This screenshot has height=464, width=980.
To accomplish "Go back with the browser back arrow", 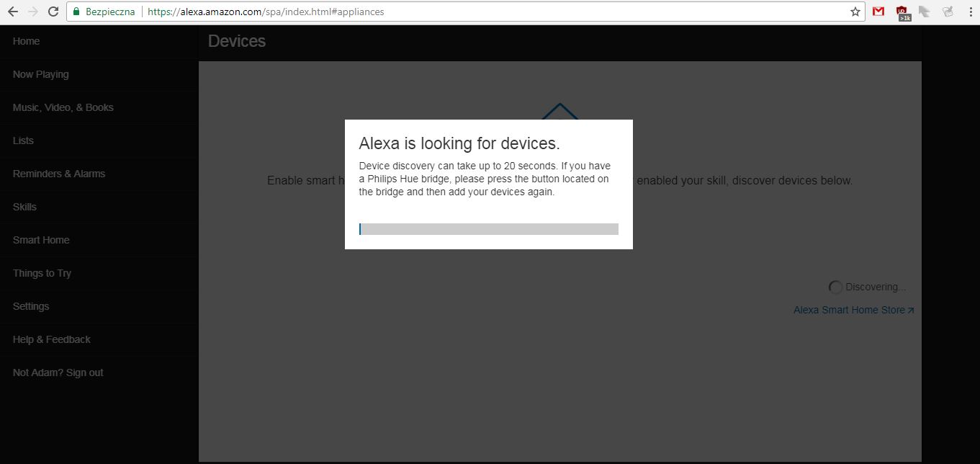I will (12, 12).
